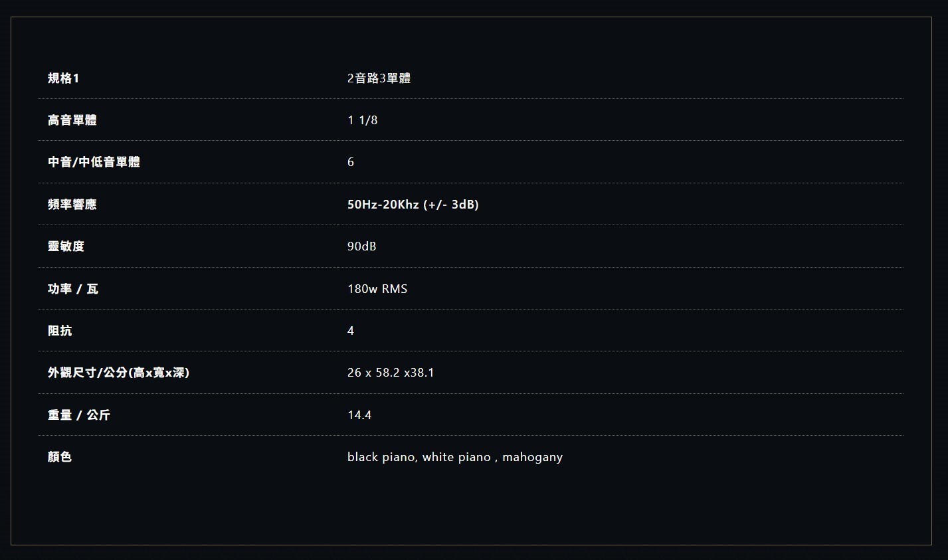Image resolution: width=948 pixels, height=560 pixels.
Task: Select the 1 1/8 tweeter value
Action: tap(362, 120)
